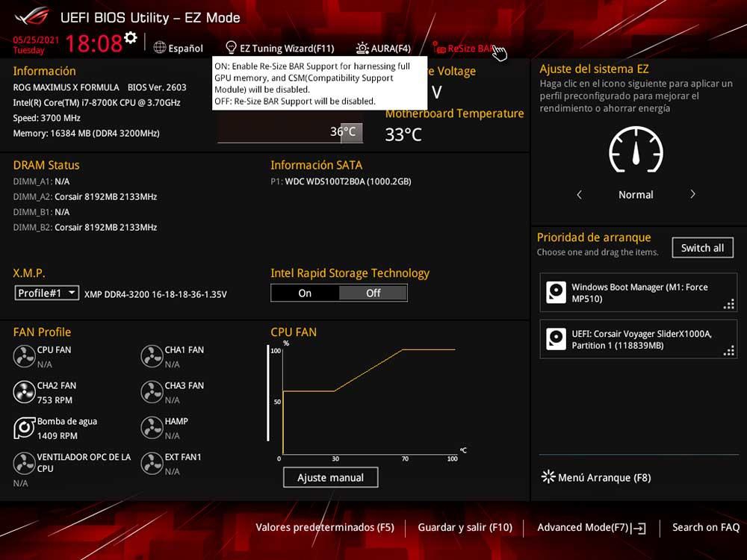Select the HAMP fan icon
The image size is (747, 560).
152,428
